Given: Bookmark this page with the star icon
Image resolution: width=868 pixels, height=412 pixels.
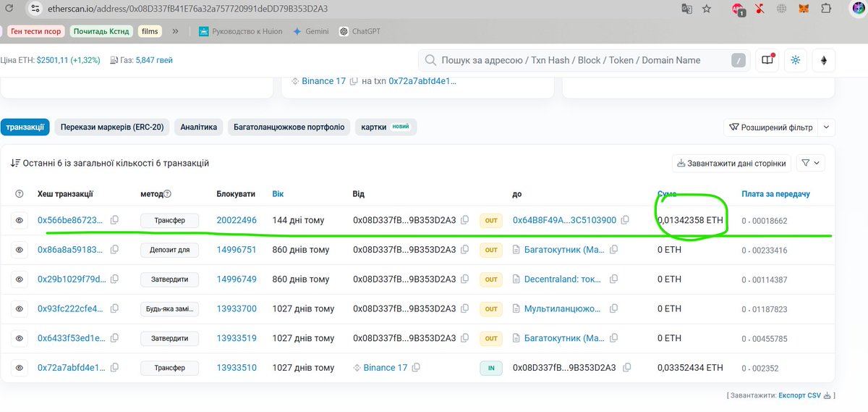Looking at the screenshot, I should click(x=706, y=9).
